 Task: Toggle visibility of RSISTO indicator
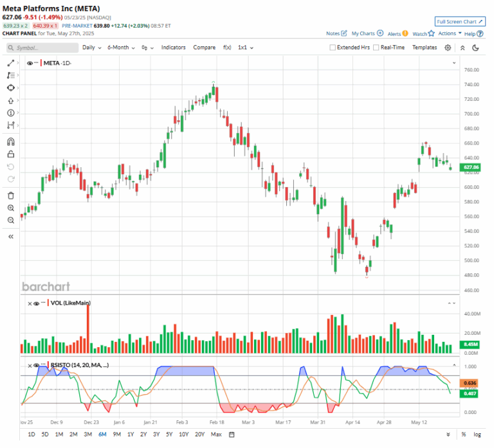(x=36, y=366)
